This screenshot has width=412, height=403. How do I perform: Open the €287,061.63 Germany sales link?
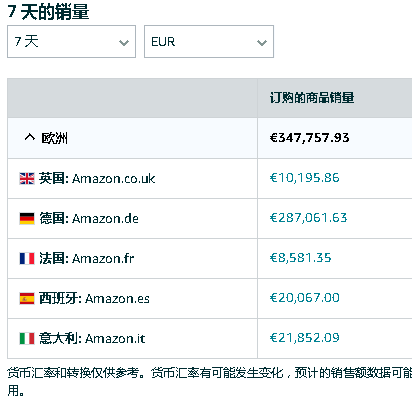[308, 218]
